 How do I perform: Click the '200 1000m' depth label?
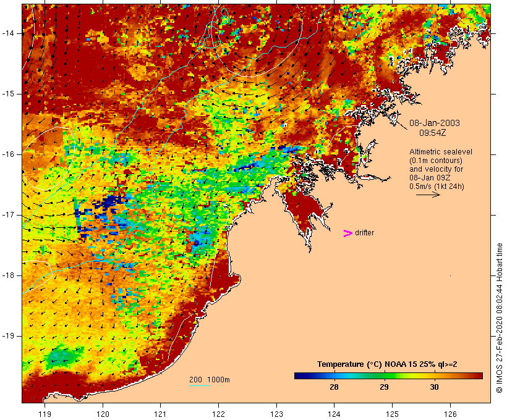(210, 380)
